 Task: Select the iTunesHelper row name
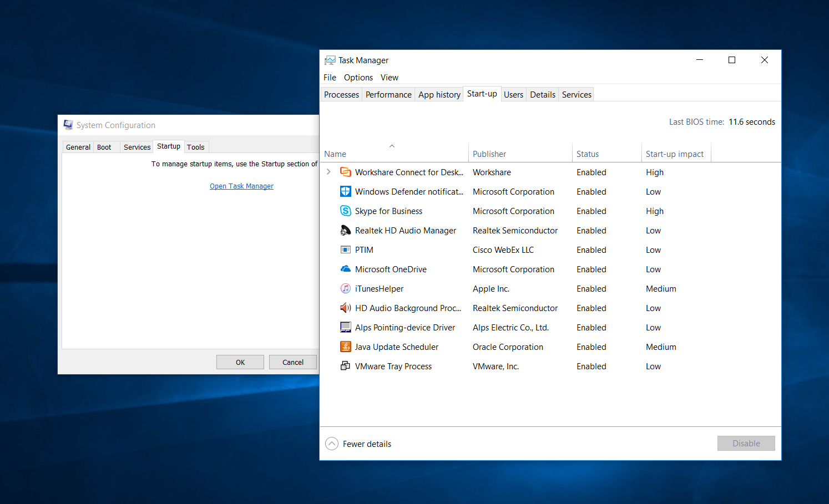[379, 289]
